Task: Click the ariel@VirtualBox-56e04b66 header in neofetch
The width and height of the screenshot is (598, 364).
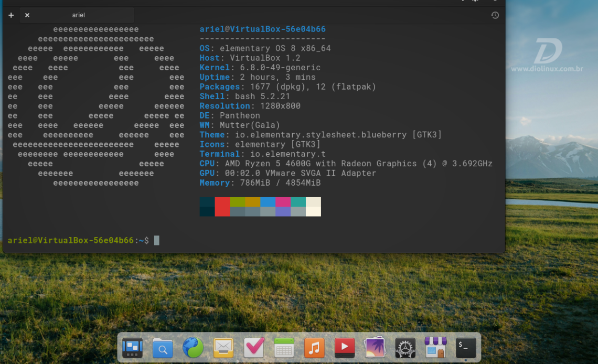Action: pos(262,29)
